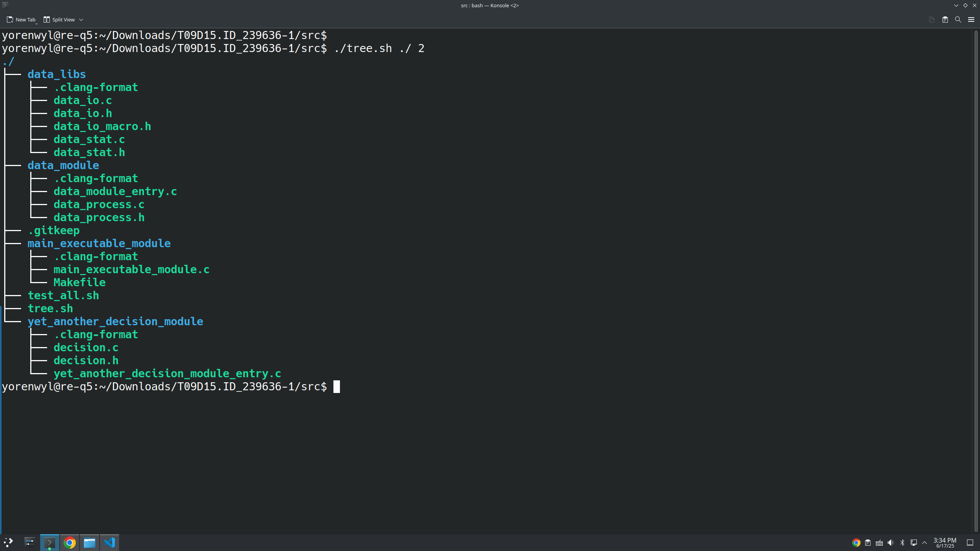Open the volume speaker tray icon
The width and height of the screenshot is (980, 551).
[x=890, y=543]
